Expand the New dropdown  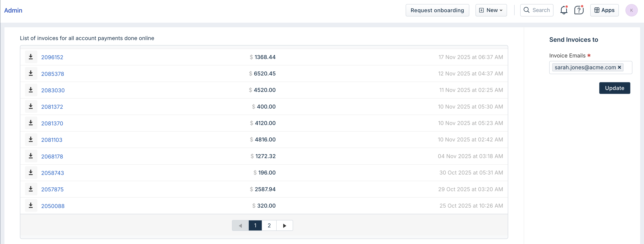pos(491,10)
